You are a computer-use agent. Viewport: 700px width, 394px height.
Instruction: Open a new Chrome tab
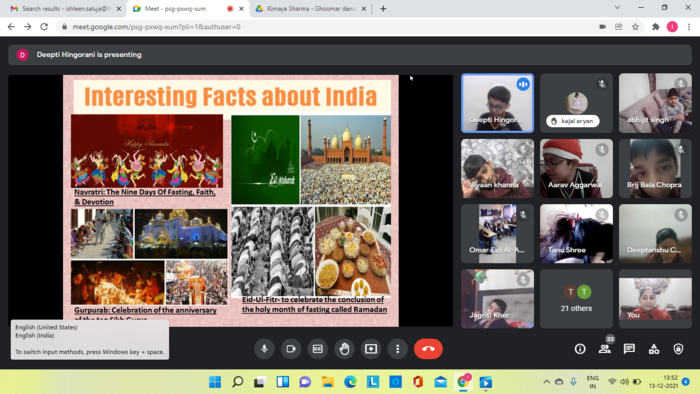383,8
